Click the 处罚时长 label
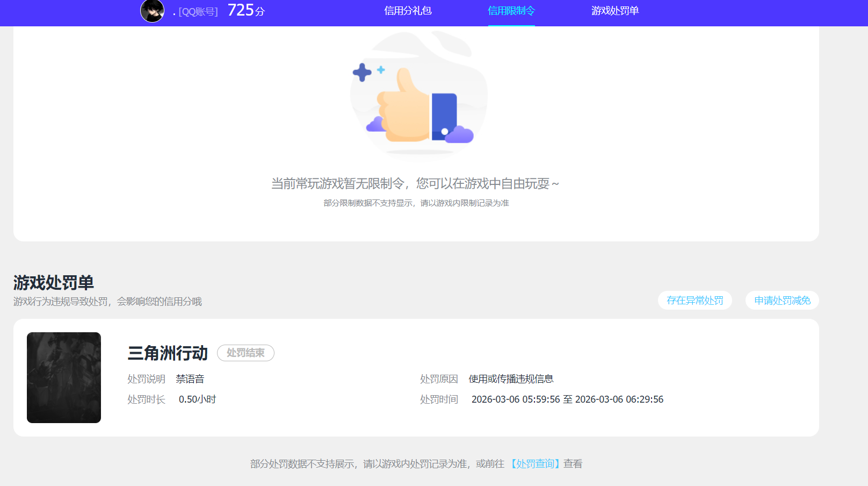Screen dimensions: 868x486 point(146,399)
